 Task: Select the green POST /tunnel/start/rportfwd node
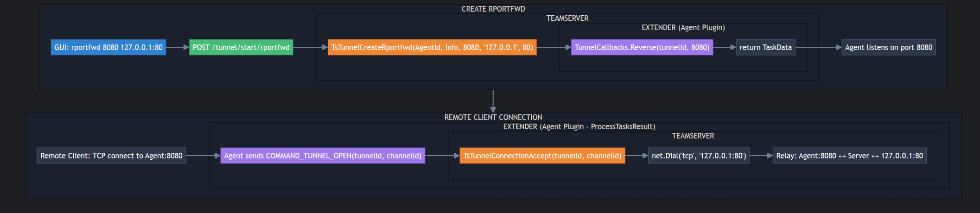click(x=241, y=47)
